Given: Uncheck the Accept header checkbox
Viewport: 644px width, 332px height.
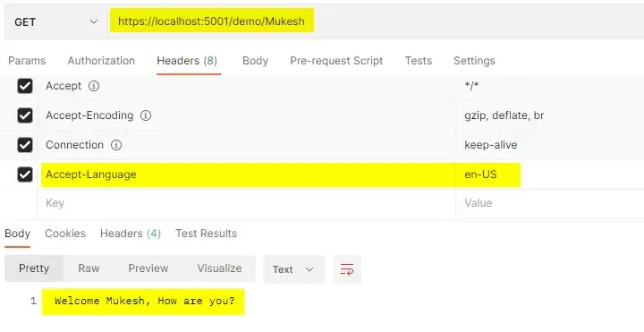Looking at the screenshot, I should pos(25,86).
